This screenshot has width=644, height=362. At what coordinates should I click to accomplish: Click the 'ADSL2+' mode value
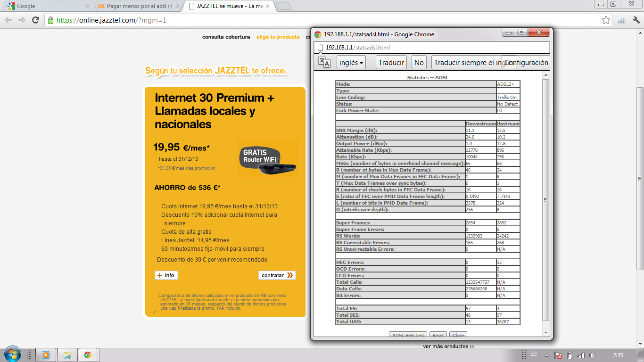pos(505,84)
